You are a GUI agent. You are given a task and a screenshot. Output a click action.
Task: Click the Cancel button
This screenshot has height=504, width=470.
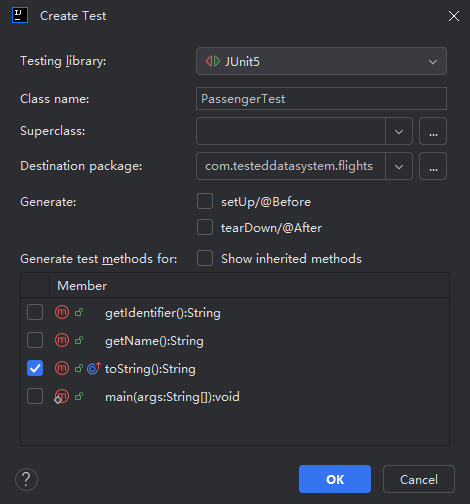click(419, 479)
